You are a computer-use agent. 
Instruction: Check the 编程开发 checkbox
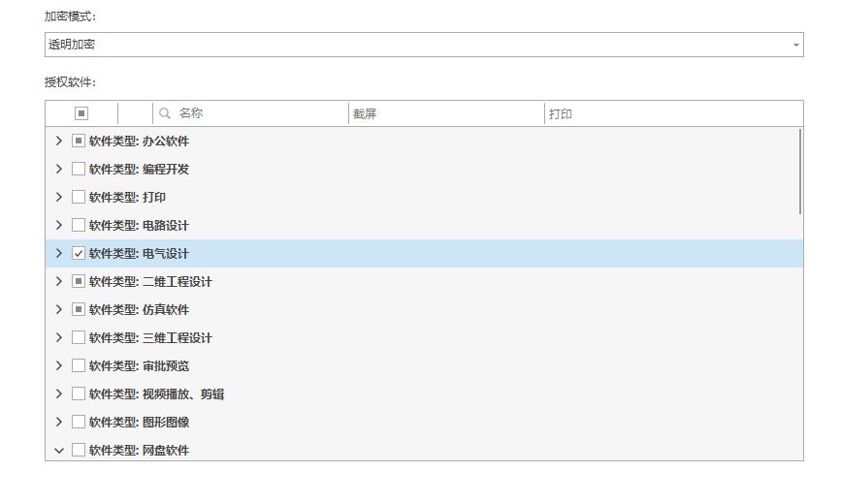79,169
